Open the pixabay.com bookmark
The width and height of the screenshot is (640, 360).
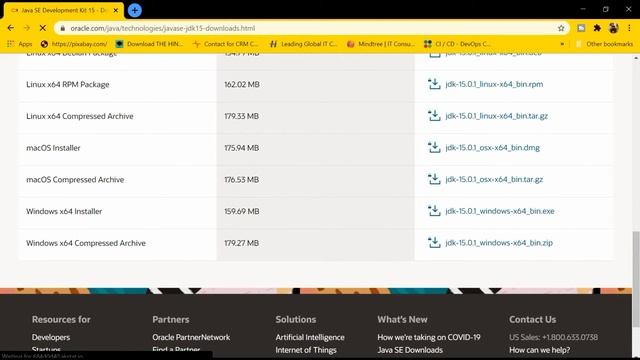click(x=74, y=44)
